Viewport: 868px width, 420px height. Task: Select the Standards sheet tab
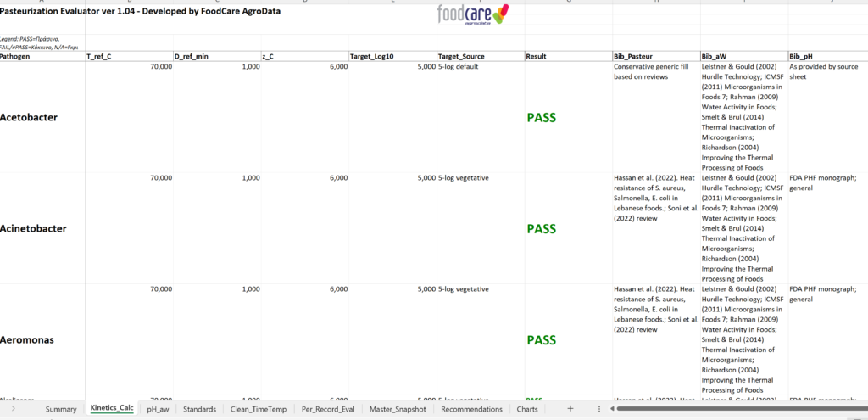(x=199, y=409)
